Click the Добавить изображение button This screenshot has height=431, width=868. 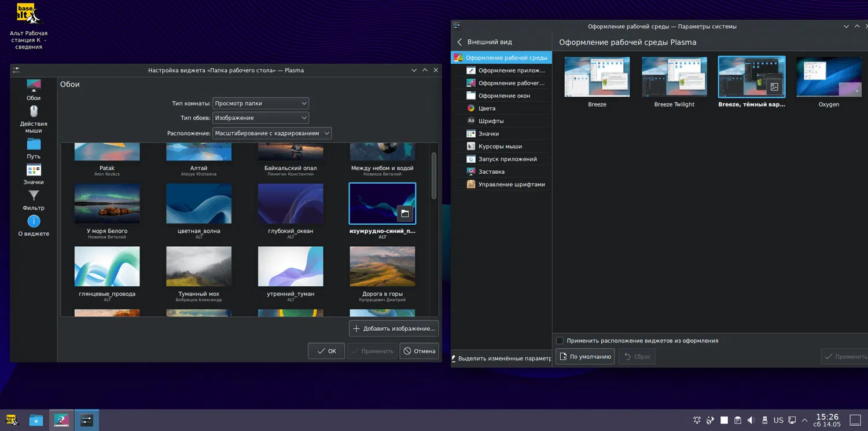[393, 328]
